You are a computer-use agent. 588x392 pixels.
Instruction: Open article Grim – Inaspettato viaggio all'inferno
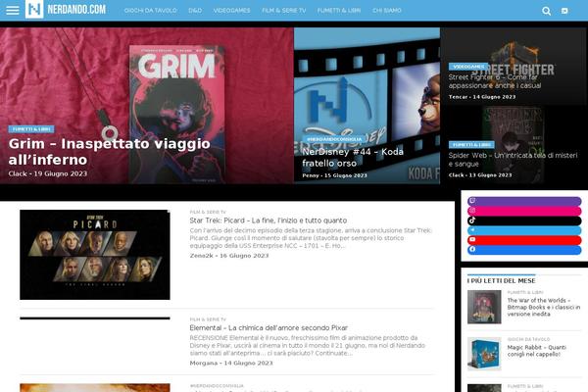tap(109, 152)
